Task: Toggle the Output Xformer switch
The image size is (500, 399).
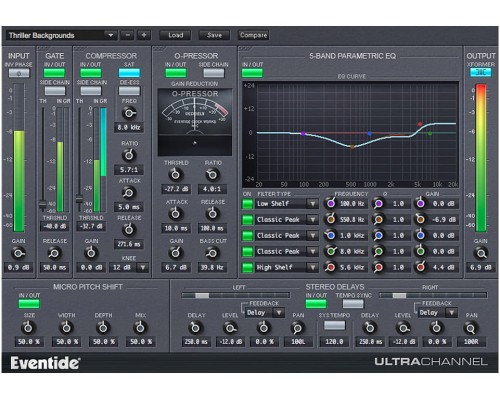Action: 480,72
